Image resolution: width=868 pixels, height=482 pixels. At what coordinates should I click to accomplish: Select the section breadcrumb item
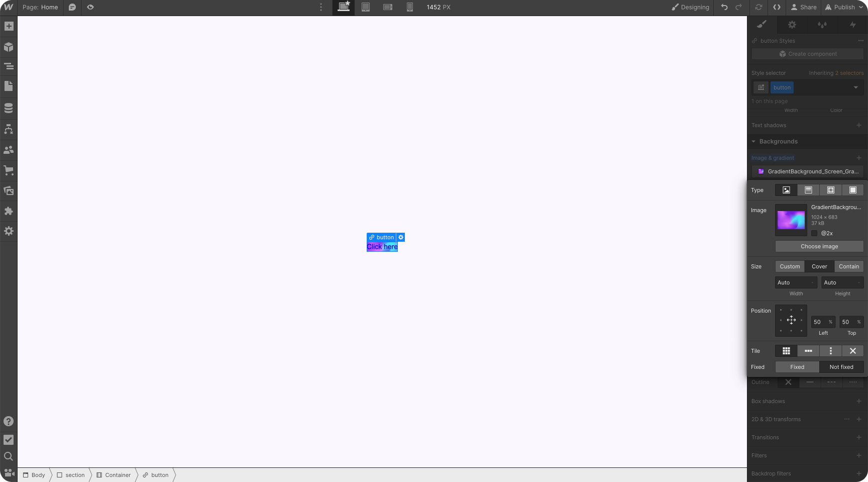pos(74,475)
